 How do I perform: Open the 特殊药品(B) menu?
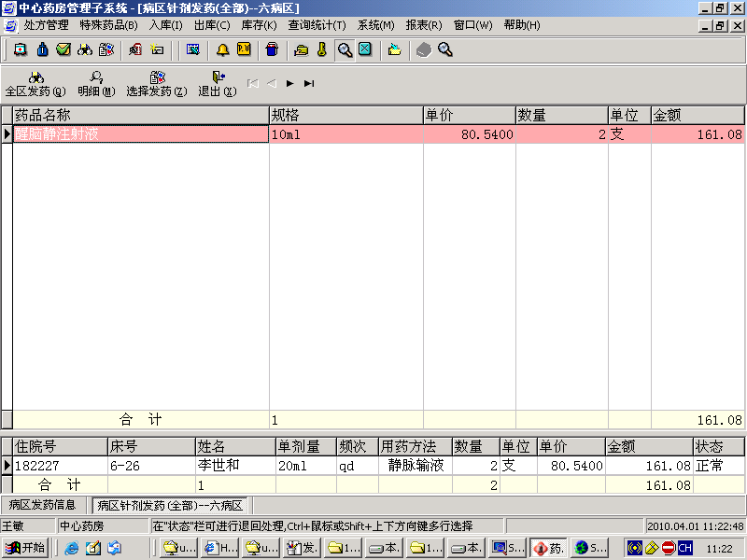point(108,25)
